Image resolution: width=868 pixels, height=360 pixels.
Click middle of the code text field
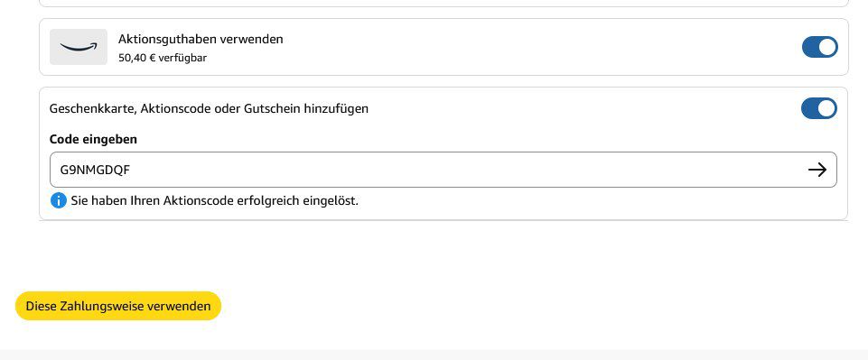pyautogui.click(x=443, y=170)
